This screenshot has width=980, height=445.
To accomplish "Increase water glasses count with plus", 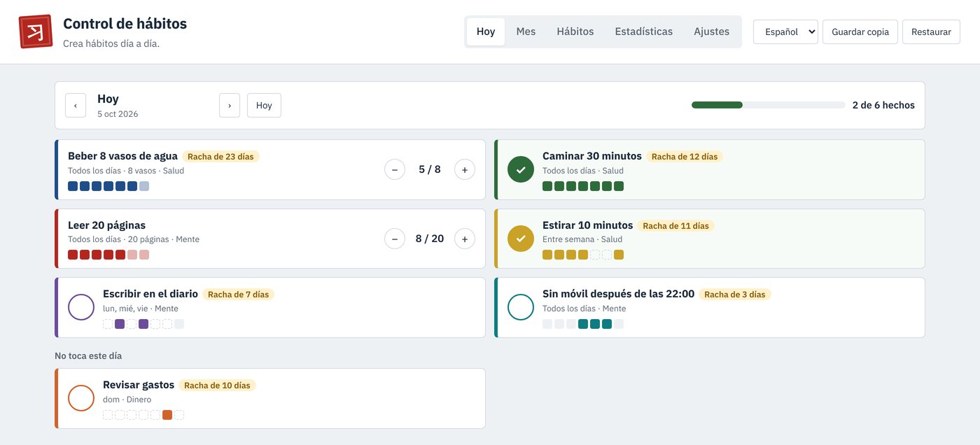I will pyautogui.click(x=465, y=169).
